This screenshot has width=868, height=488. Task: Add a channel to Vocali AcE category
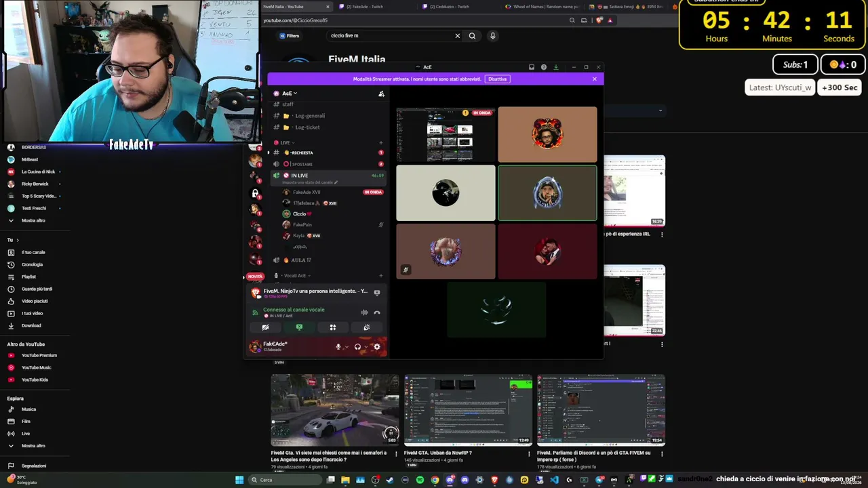pyautogui.click(x=381, y=276)
